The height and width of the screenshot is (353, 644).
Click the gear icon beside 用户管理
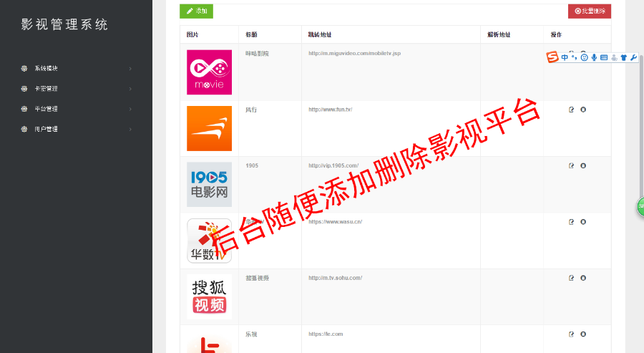[x=24, y=129]
